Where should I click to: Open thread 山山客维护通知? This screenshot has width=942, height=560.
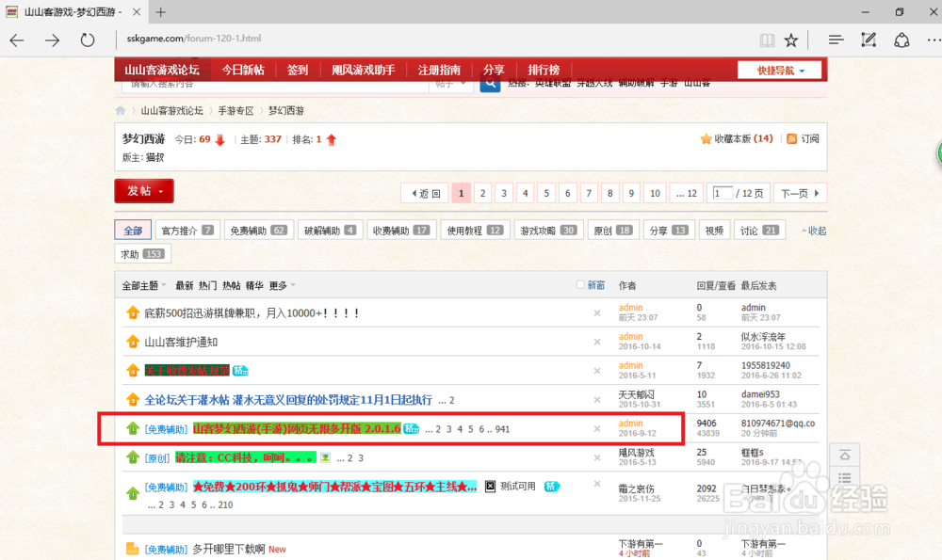[181, 343]
